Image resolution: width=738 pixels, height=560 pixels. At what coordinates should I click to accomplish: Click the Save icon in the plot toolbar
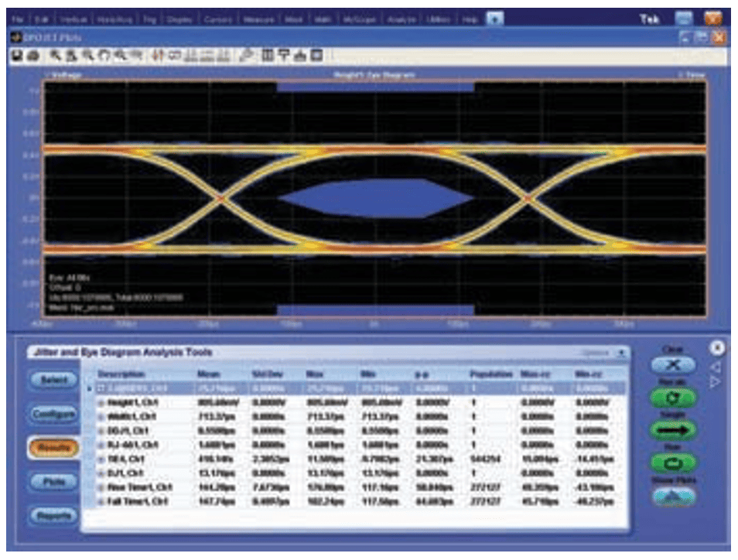pos(15,56)
